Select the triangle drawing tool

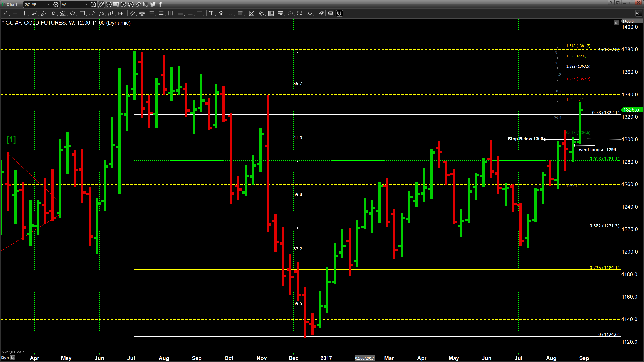click(102, 13)
